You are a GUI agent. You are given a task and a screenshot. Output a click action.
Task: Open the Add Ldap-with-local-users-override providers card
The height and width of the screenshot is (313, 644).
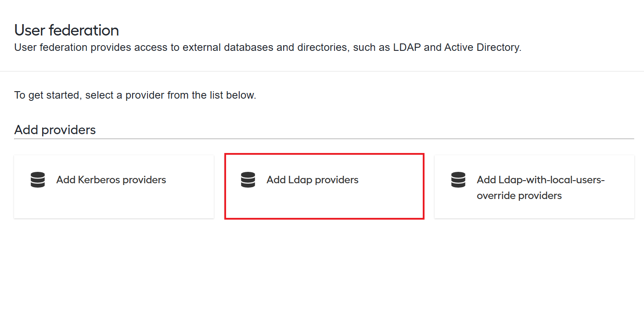534,187
